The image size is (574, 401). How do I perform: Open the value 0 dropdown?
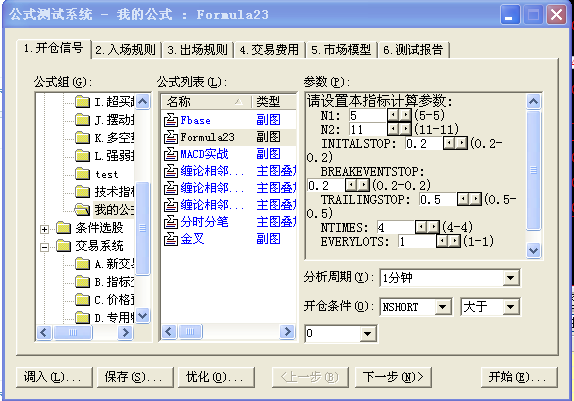368,333
